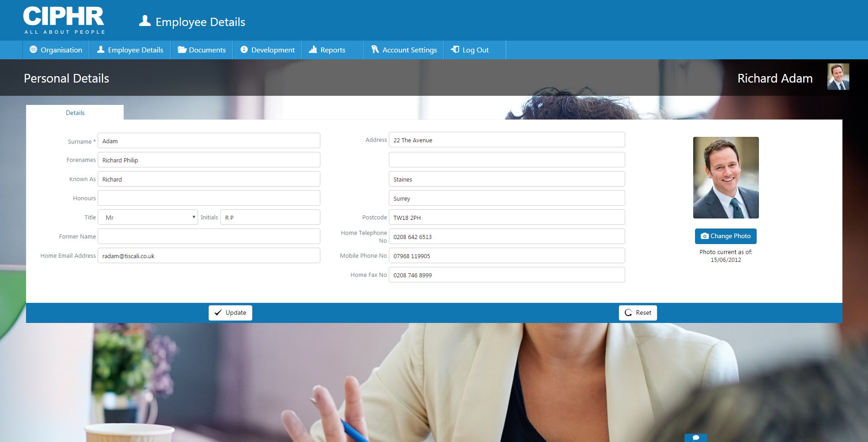Click the CIPHR logo
Image resolution: width=868 pixels, height=442 pixels.
[x=64, y=19]
